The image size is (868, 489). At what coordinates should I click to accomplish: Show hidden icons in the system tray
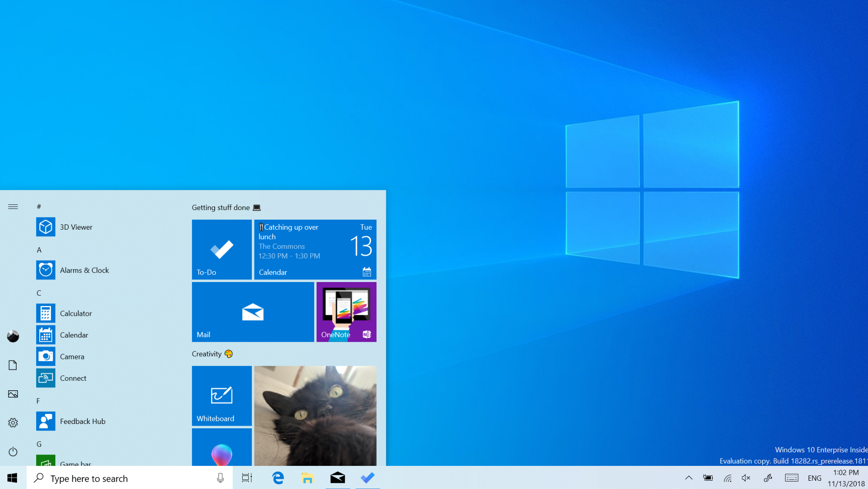pos(688,478)
